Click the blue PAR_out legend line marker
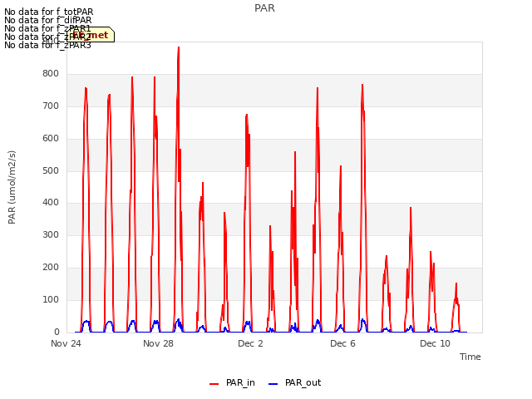Viewport: 532px width, 399px height. coord(273,384)
